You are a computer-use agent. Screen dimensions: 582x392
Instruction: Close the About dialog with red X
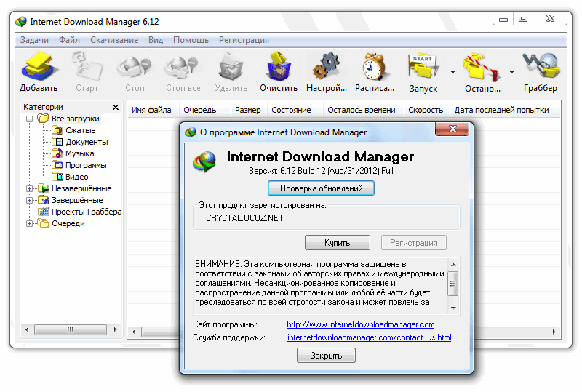point(452,129)
